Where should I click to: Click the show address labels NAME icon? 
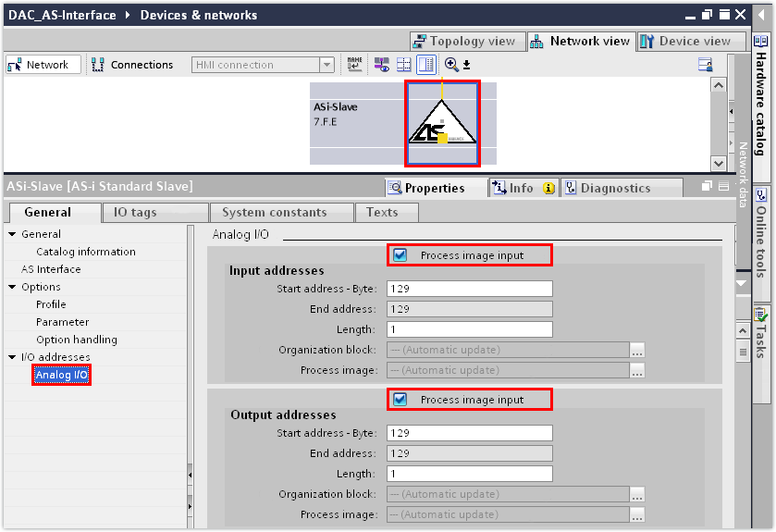[x=355, y=65]
